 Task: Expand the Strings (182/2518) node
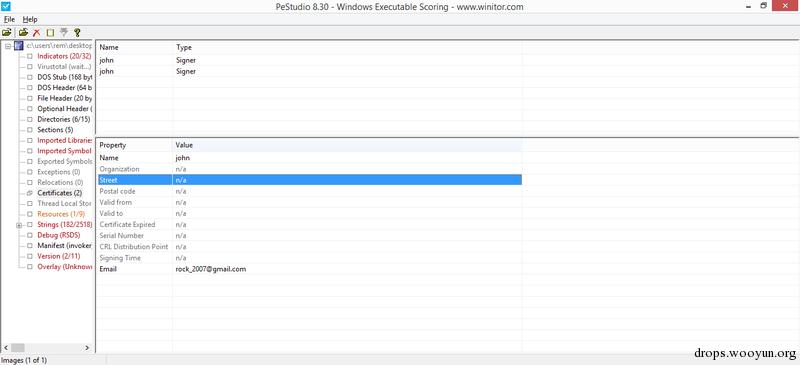(x=19, y=225)
